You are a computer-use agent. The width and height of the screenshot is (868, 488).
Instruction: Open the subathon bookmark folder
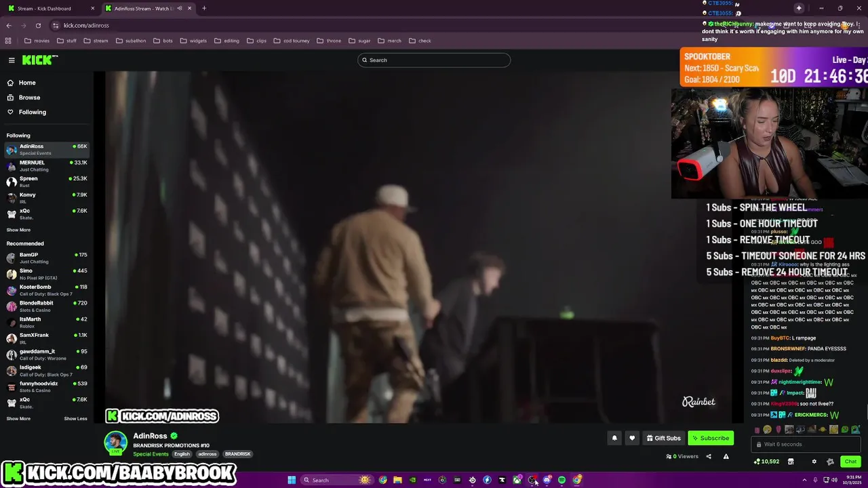click(x=131, y=41)
